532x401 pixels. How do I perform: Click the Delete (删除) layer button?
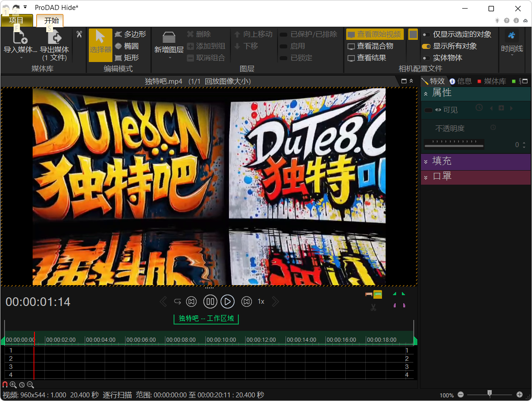[x=199, y=34]
